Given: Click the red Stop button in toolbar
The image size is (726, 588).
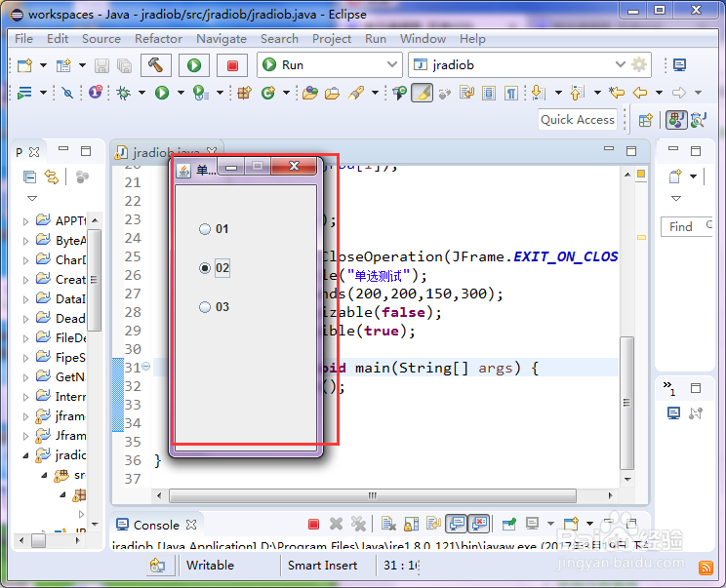Looking at the screenshot, I should coord(232,64).
